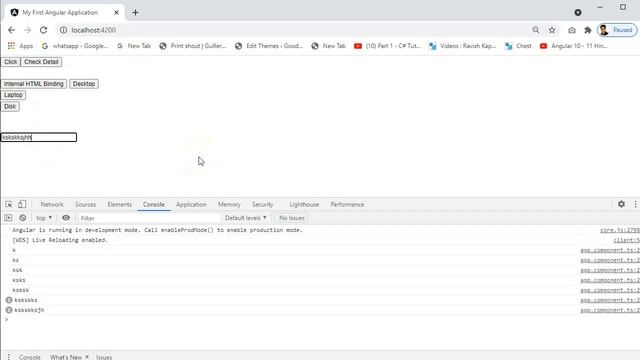
Task: Open the Videos : Ravish Kap bookmark
Action: pyautogui.click(x=462, y=46)
